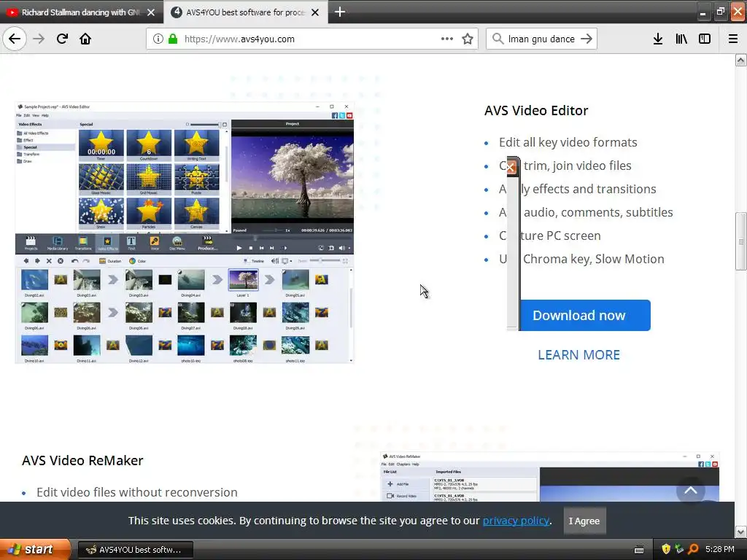
Task: Bookmark this page with the star
Action: coord(468,39)
